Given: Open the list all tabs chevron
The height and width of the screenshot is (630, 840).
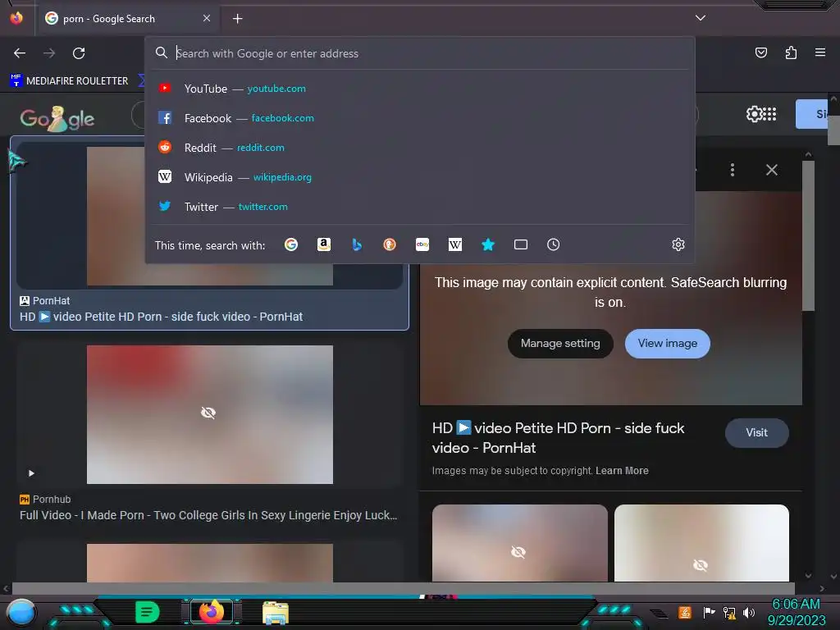Looking at the screenshot, I should [701, 18].
